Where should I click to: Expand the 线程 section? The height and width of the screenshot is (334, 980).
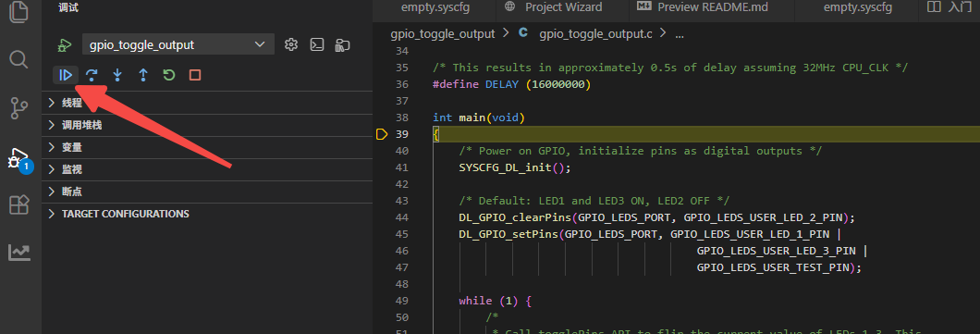[207, 103]
